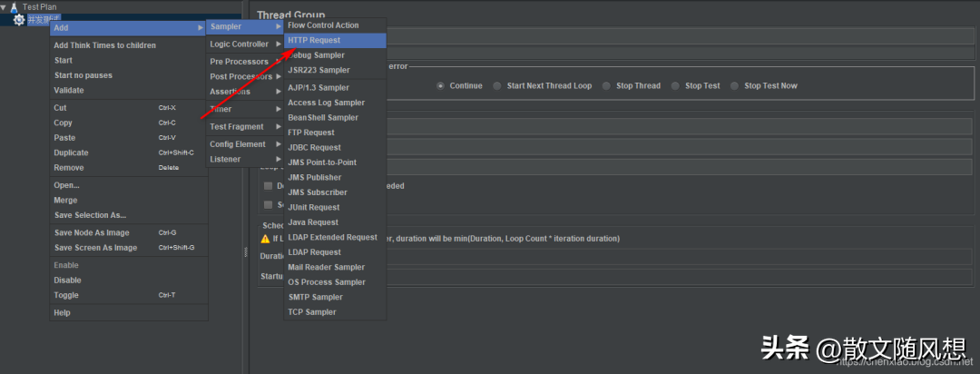980x374 pixels.
Task: Choose Access Log Sampler entry
Action: (335, 103)
